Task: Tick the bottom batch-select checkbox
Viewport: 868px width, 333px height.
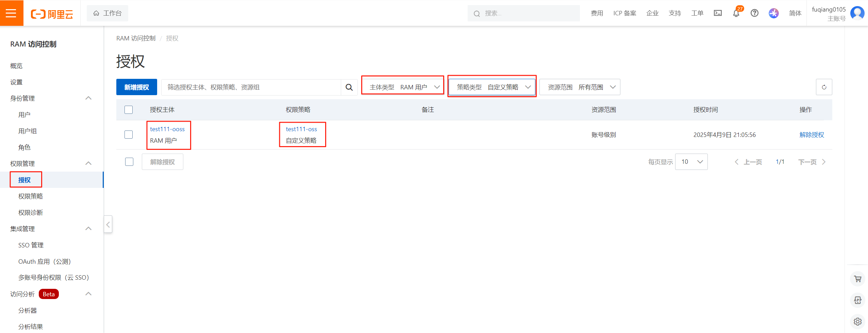Action: point(129,162)
